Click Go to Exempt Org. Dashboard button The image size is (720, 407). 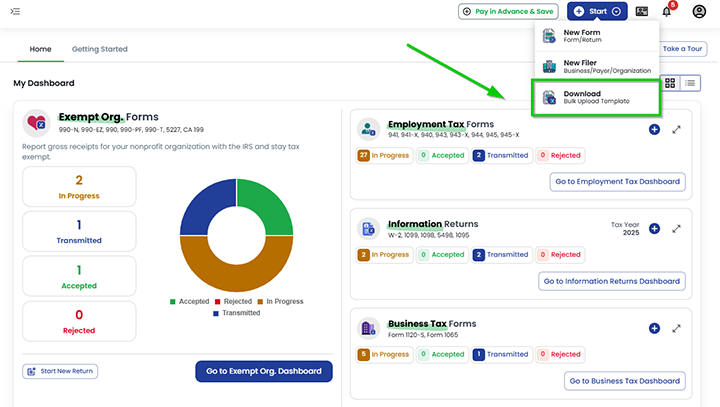click(x=263, y=371)
